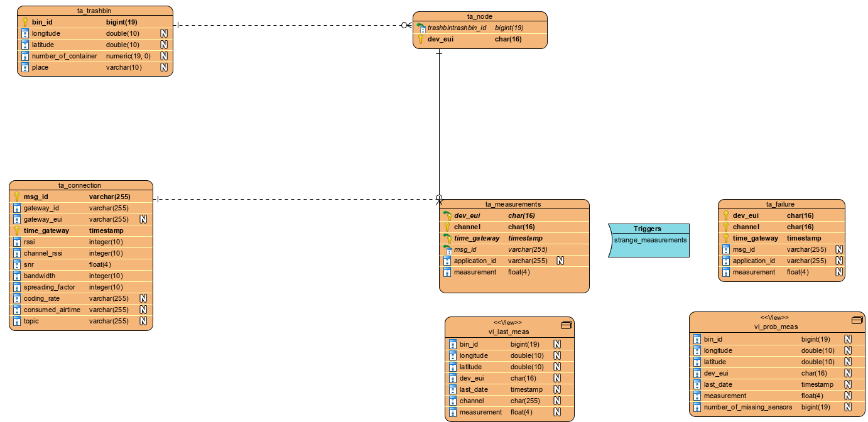The height and width of the screenshot is (422, 868).
Task: Select the ta_failure table title
Action: [x=781, y=204]
